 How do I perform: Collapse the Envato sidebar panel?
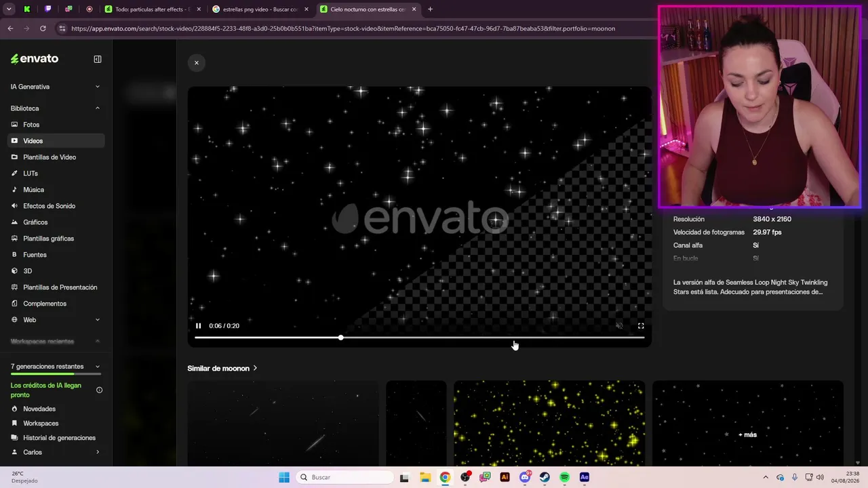[x=98, y=59]
